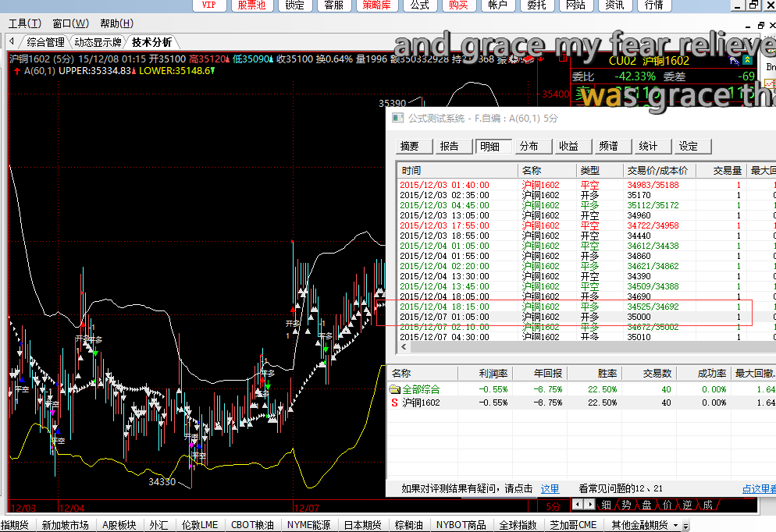The image size is (776, 532).
Task: Switch to the 动态显示牌 tab
Action: (x=98, y=42)
